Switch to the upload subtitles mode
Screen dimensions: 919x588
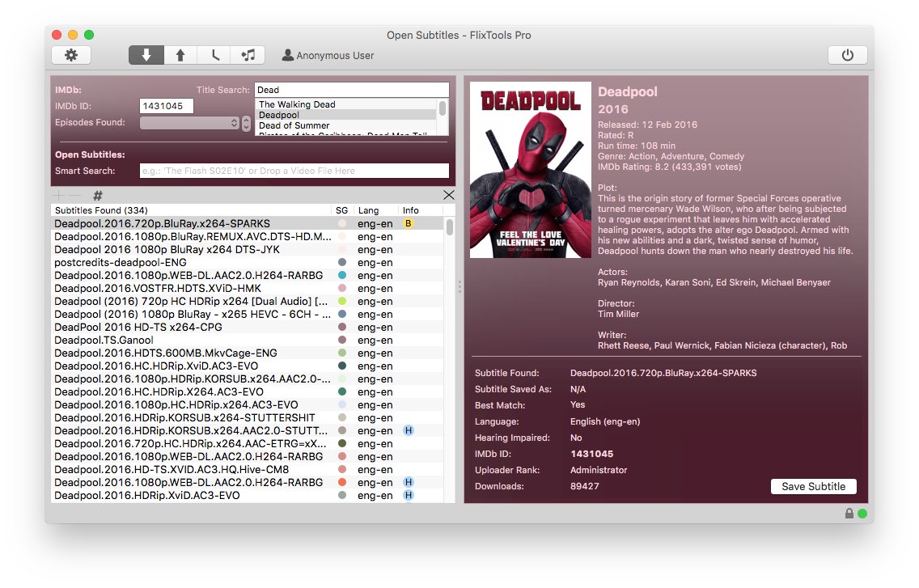(x=180, y=55)
